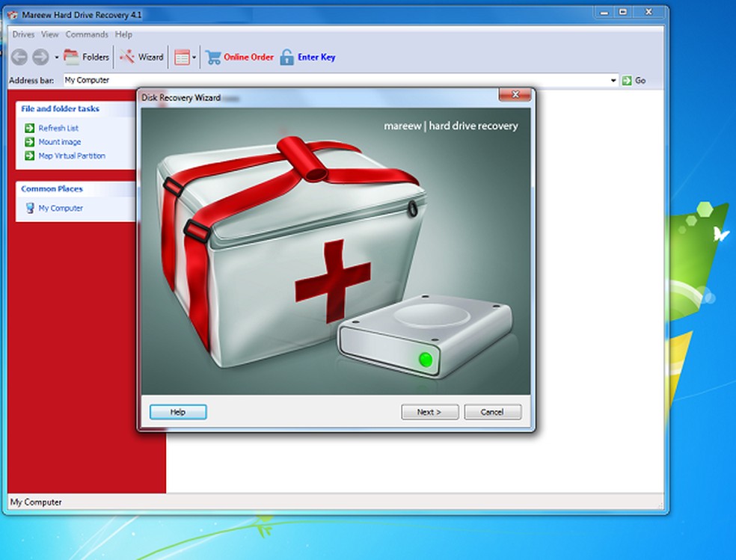Click the My Computer status bar text
This screenshot has height=560, width=736.
[x=36, y=502]
